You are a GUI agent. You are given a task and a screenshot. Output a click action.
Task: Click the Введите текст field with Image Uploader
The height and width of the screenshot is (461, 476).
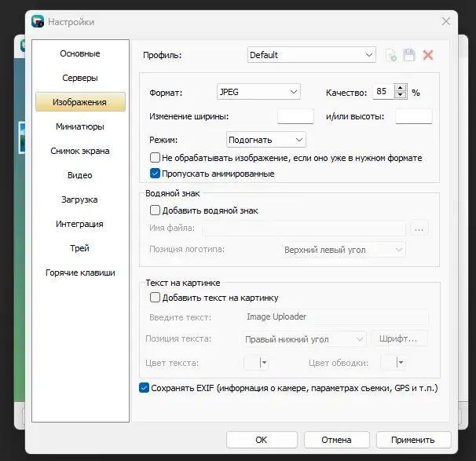coord(336,316)
